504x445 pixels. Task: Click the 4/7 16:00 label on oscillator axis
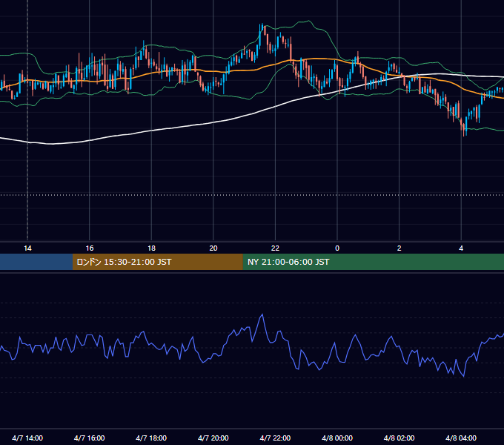(x=90, y=438)
